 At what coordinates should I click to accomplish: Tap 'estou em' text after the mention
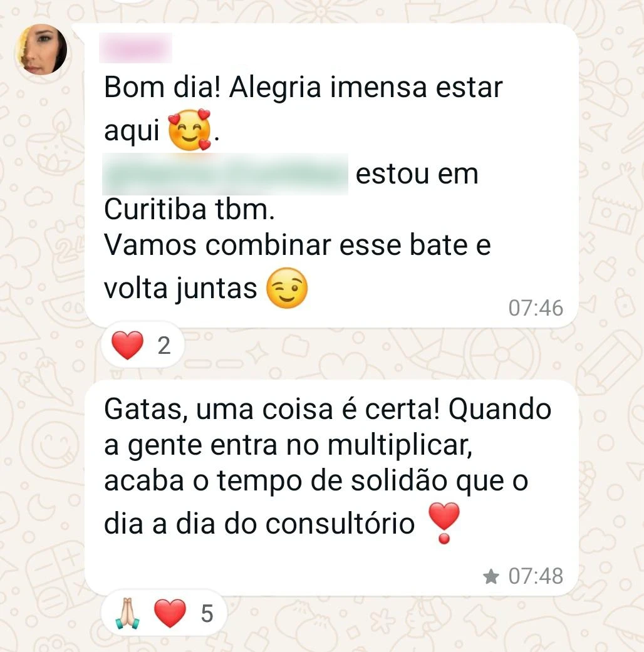(x=417, y=174)
